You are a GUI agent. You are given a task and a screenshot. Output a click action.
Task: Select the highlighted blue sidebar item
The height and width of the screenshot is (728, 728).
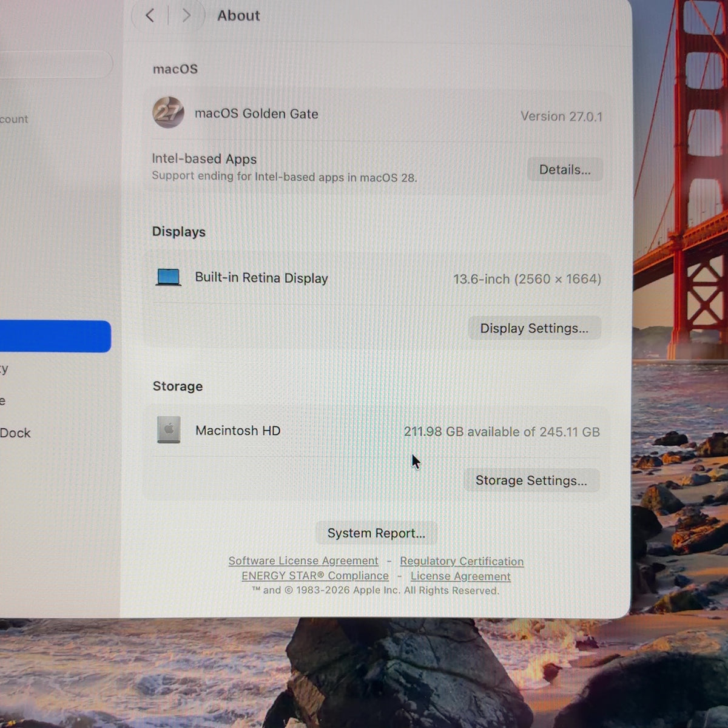tap(55, 336)
